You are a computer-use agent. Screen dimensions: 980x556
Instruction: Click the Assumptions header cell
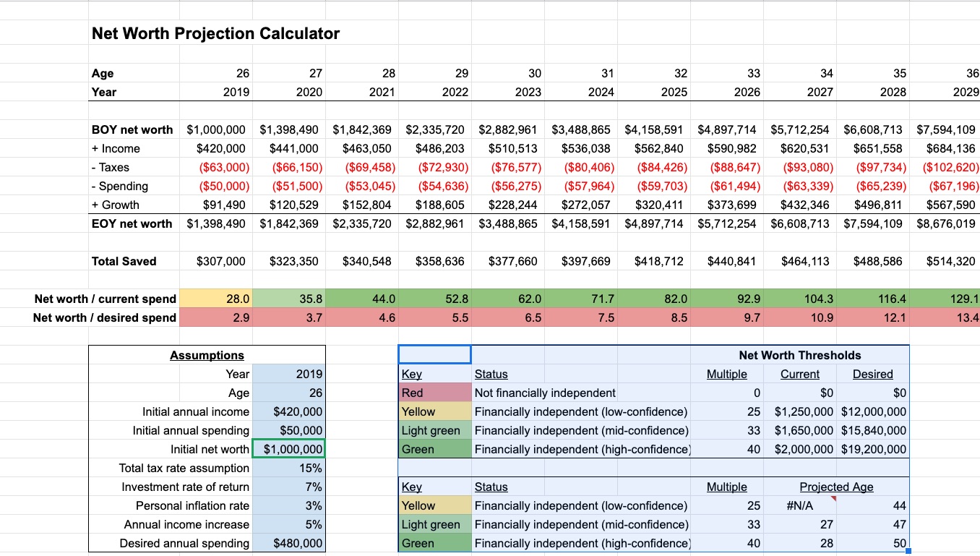pyautogui.click(x=207, y=355)
